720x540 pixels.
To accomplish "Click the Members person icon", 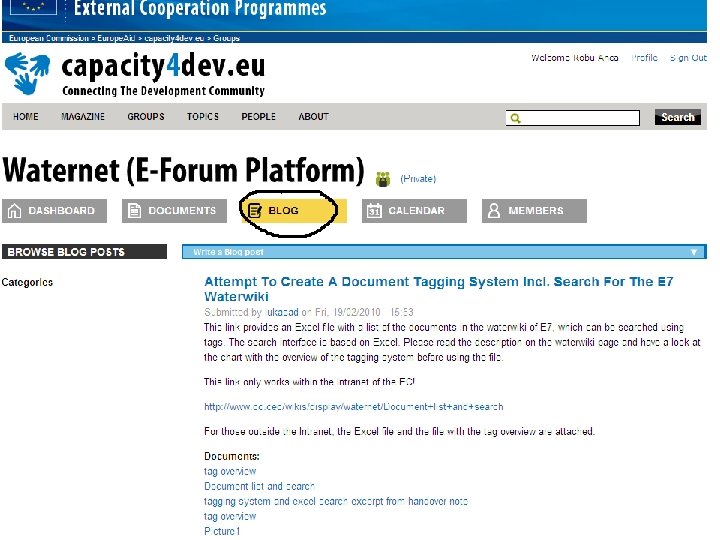I will point(494,211).
